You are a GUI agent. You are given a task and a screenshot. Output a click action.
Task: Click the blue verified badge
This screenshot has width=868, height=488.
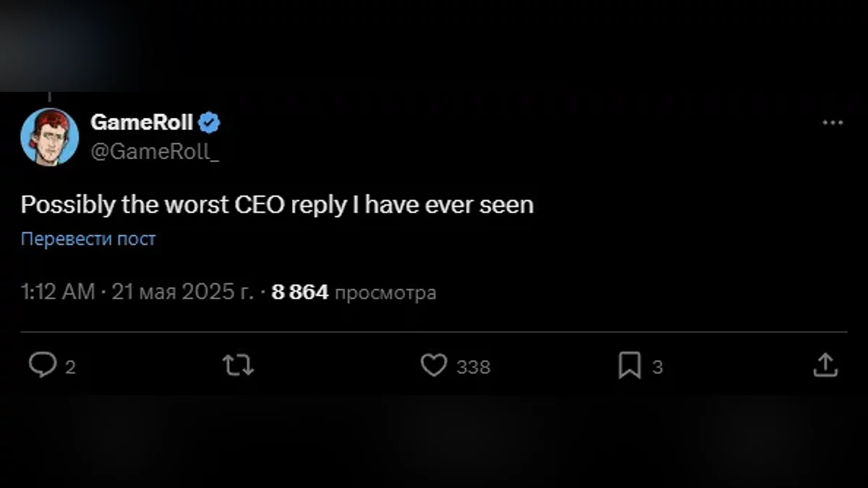pos(210,123)
